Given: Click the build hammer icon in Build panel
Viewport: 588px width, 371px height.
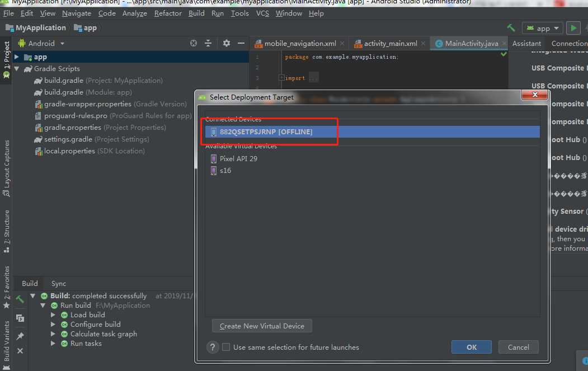Looking at the screenshot, I should click(x=20, y=299).
